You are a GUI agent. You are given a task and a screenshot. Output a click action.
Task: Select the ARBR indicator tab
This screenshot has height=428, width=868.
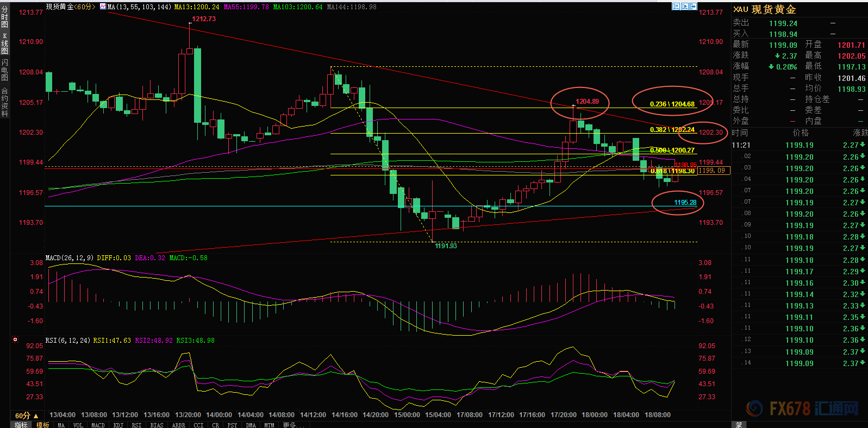178,425
